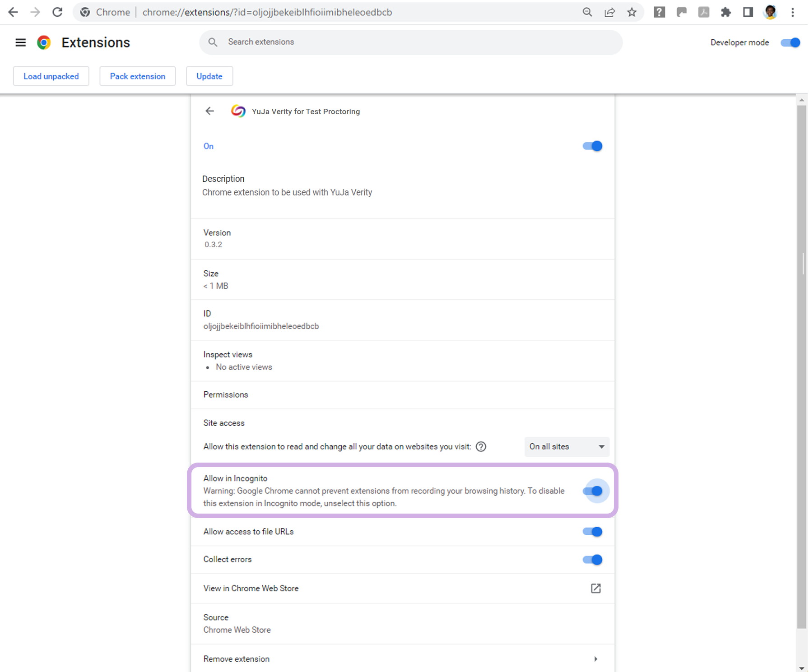
Task: Open the On all sites dropdown
Action: 567,446
